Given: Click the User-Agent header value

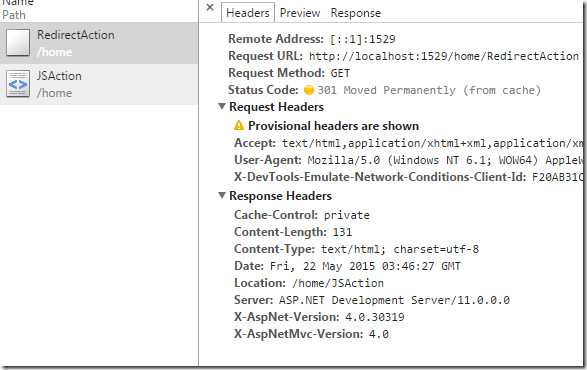Looking at the screenshot, I should click(445, 160).
